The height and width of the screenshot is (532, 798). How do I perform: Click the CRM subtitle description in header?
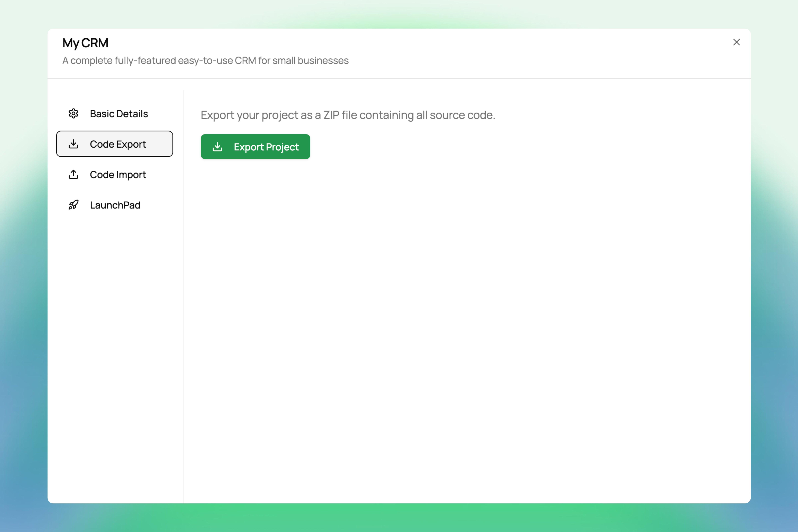[205, 60]
